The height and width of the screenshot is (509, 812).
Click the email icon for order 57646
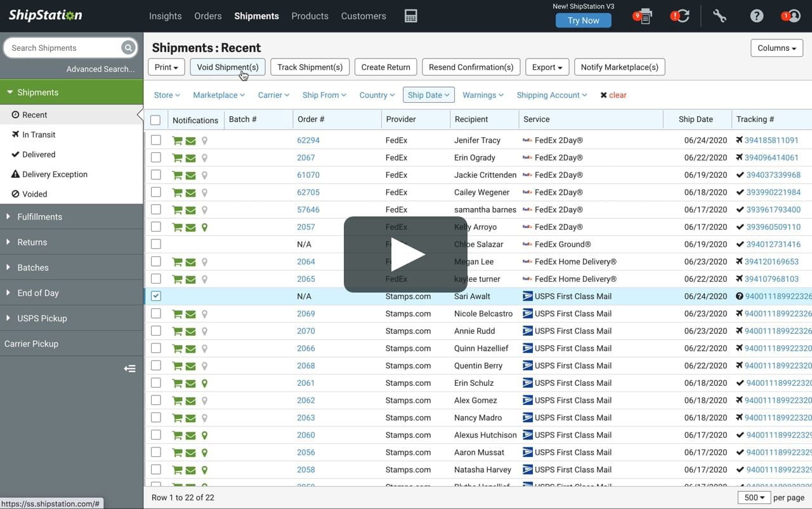click(x=190, y=210)
